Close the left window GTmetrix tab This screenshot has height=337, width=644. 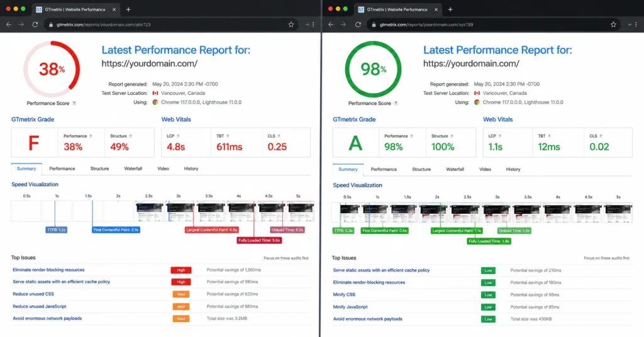(114, 9)
